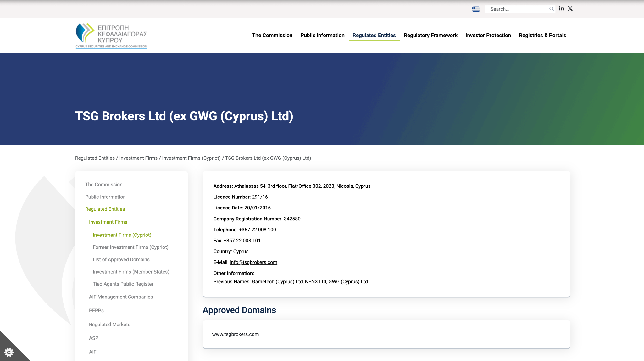Viewport: 644px width, 361px height.
Task: Click the CySEC logo
Action: pos(111,36)
